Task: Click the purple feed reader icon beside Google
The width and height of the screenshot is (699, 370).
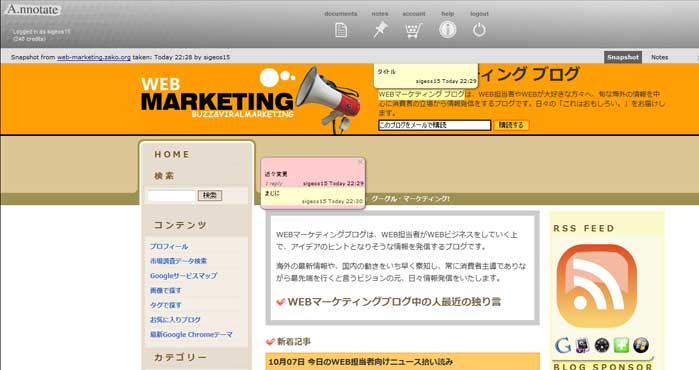Action: pyautogui.click(x=582, y=345)
